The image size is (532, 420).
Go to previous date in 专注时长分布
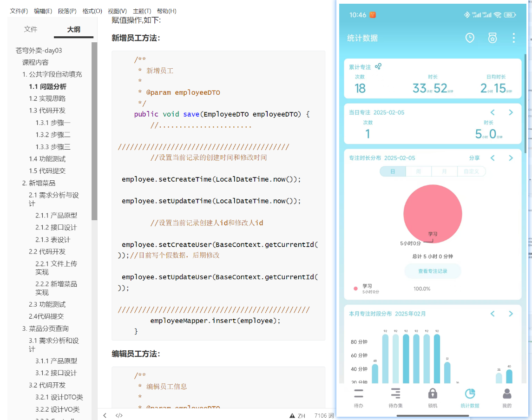[493, 158]
